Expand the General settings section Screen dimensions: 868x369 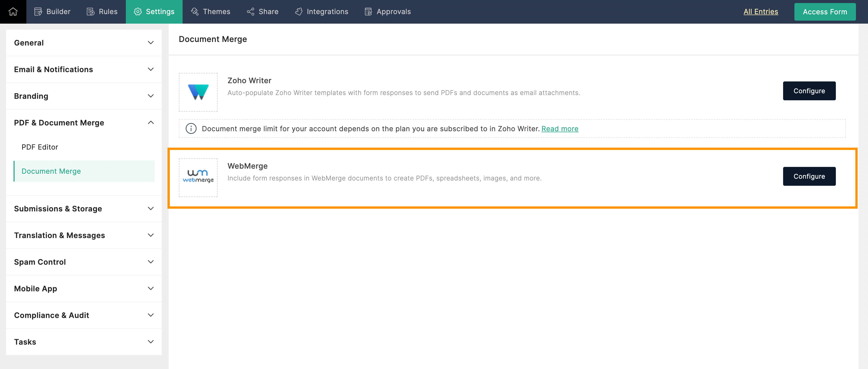coord(151,43)
